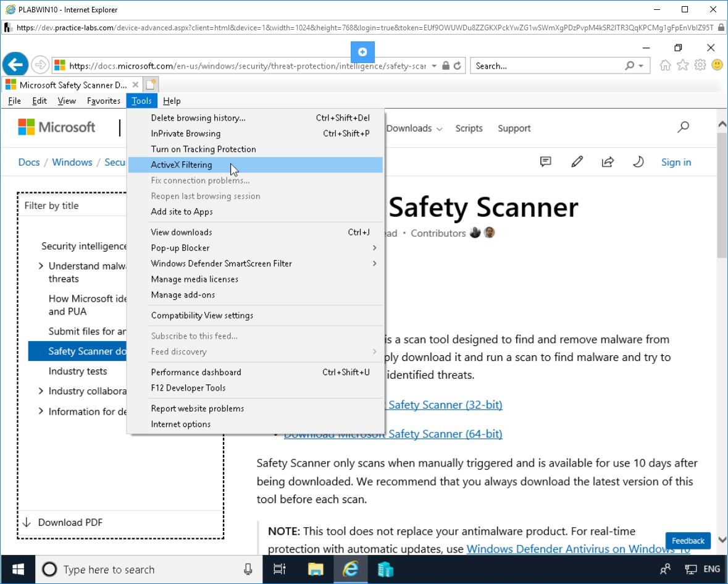Click the Sign in link
Screen dimensions: 728x584
point(676,162)
